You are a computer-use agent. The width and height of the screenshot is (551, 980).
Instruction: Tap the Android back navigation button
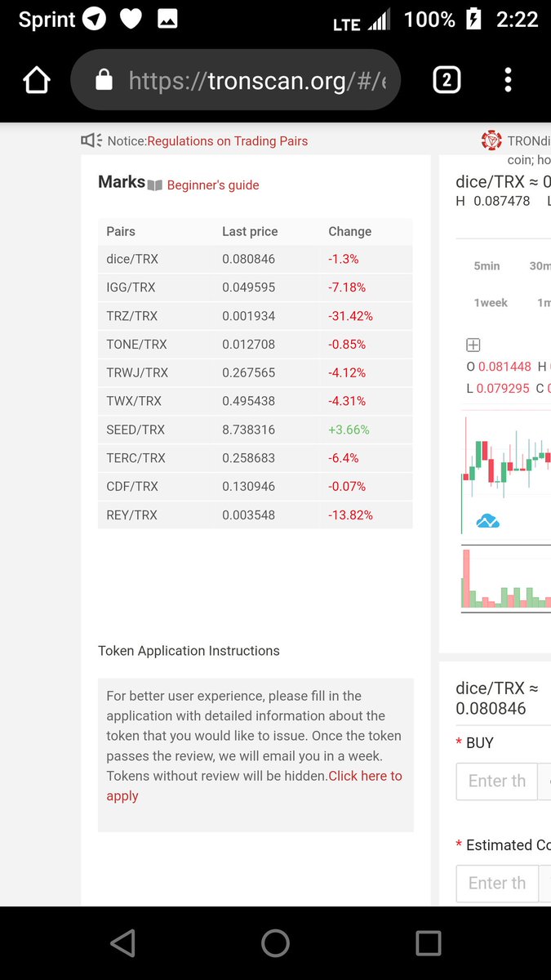tap(122, 943)
